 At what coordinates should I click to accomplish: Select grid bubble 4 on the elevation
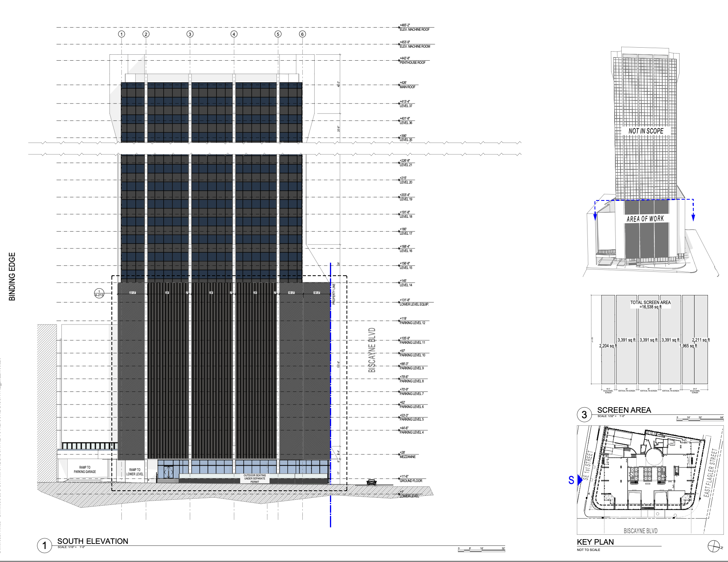coord(235,35)
